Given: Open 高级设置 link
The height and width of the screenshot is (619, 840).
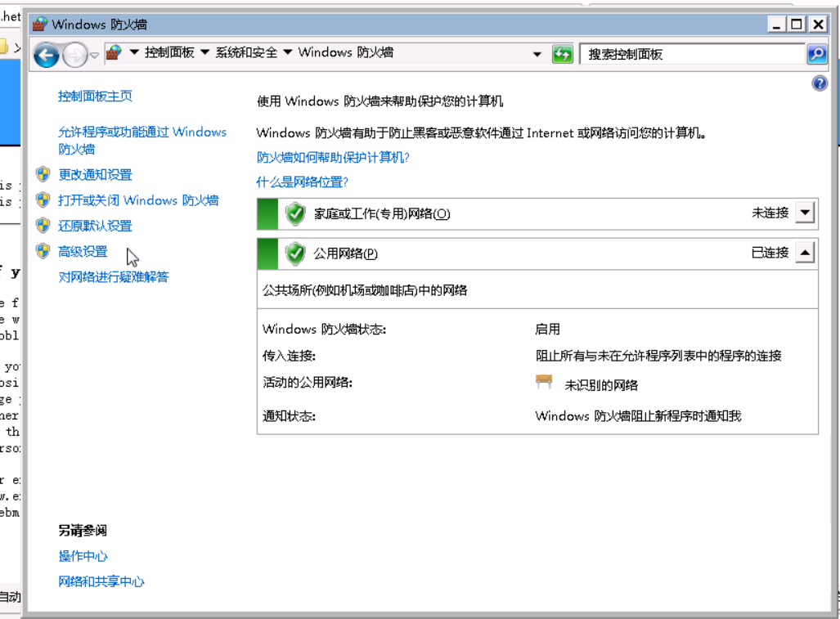Looking at the screenshot, I should click(83, 252).
